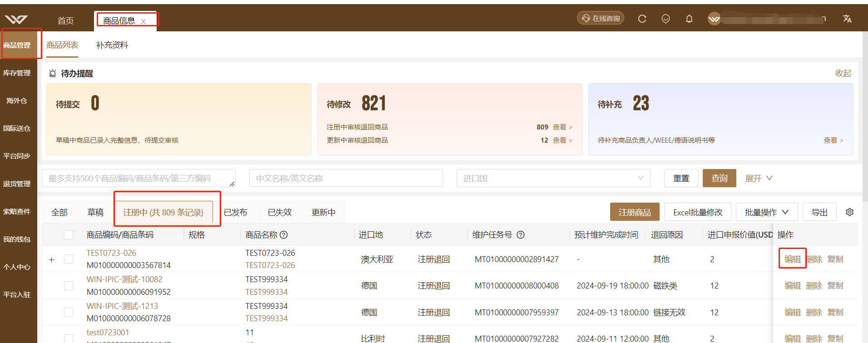Select the 已失效 status tab

pyautogui.click(x=280, y=212)
